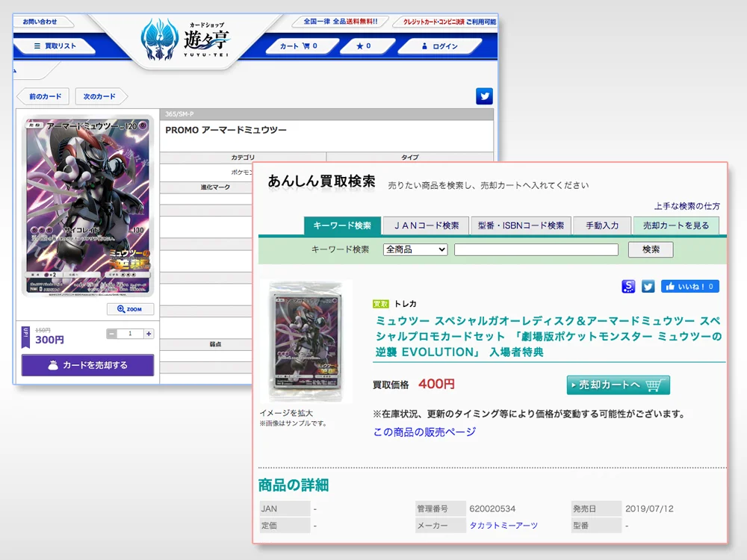Click the blue S share icon
The image size is (747, 560).
pos(628,286)
